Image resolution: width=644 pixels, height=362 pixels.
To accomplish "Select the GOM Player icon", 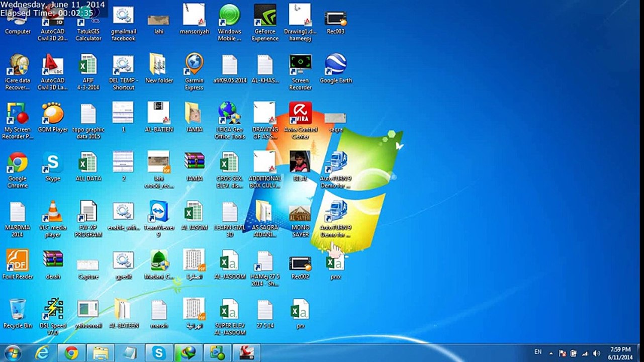I will (x=53, y=118).
